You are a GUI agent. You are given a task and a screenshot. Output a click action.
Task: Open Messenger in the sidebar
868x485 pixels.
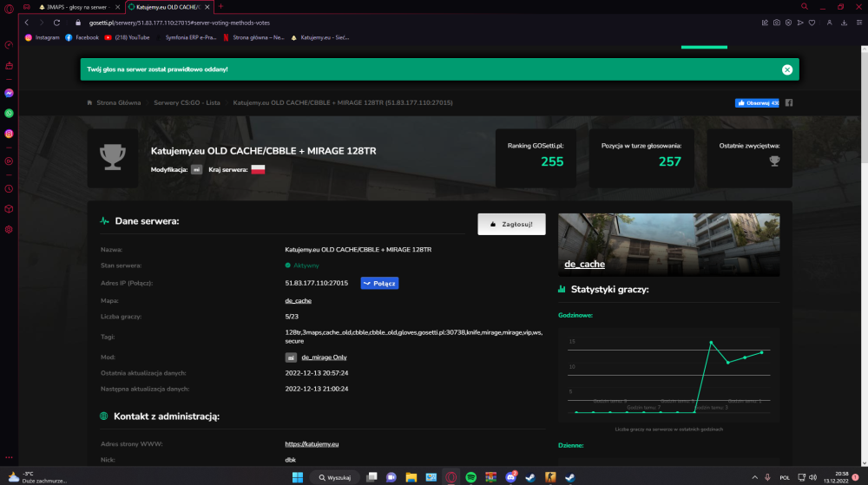9,93
